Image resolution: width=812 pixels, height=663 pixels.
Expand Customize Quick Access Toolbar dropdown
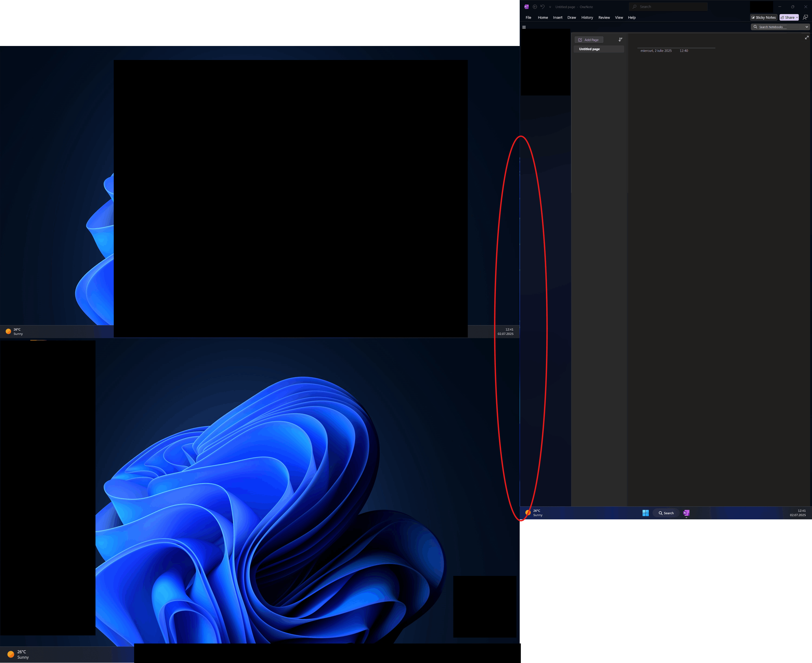(550, 7)
